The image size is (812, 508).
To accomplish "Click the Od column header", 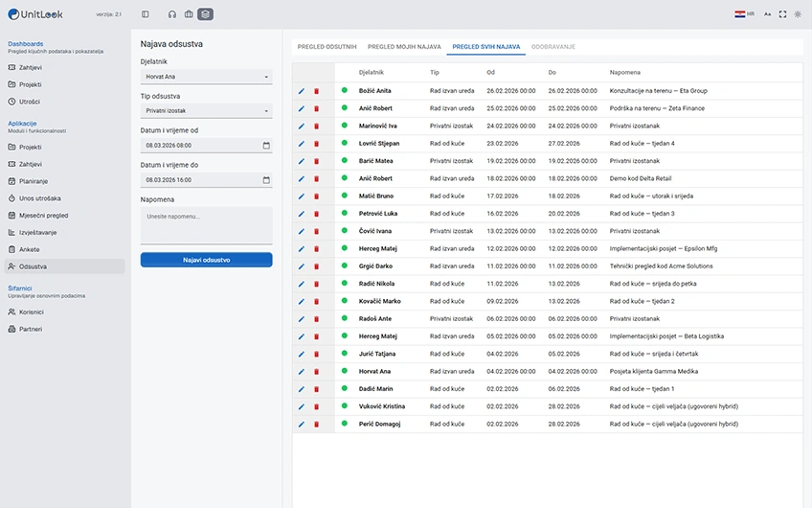I will point(490,73).
